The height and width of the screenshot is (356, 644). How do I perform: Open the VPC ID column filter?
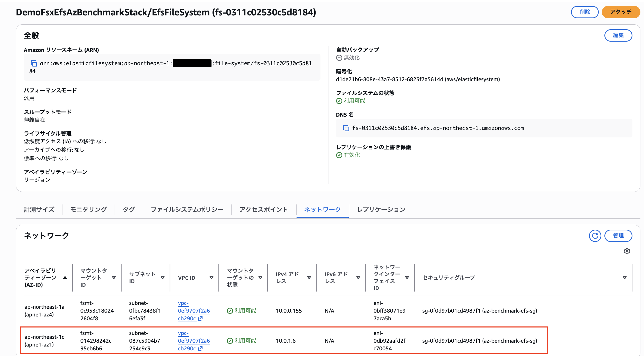tap(211, 278)
